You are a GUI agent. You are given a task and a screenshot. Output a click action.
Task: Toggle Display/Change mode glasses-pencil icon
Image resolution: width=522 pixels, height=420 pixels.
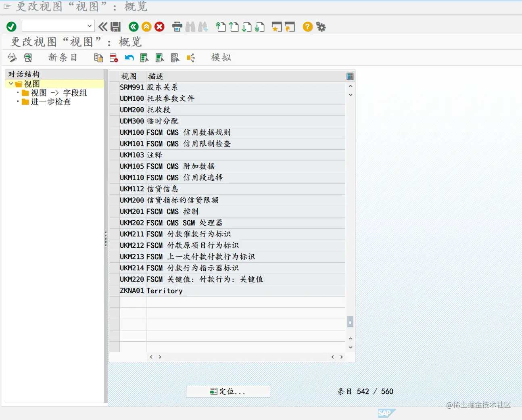13,58
